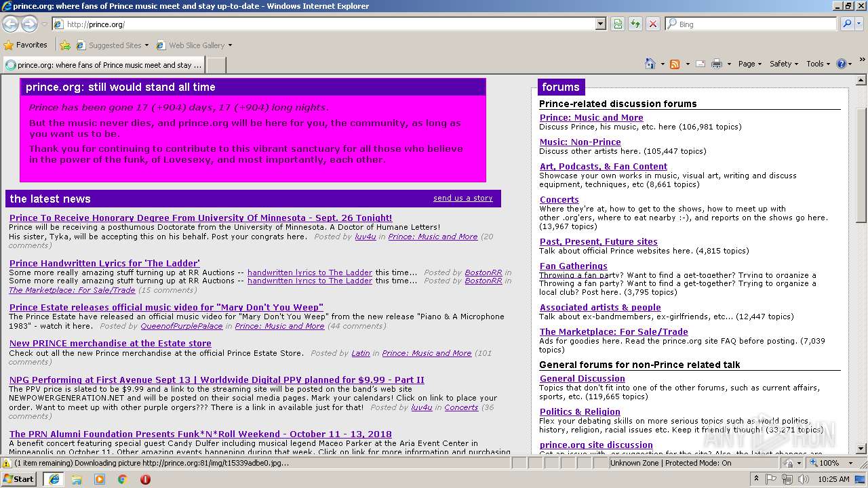The image size is (868, 488).
Task: Expand the Suggested Sites dropdown
Action: point(146,45)
